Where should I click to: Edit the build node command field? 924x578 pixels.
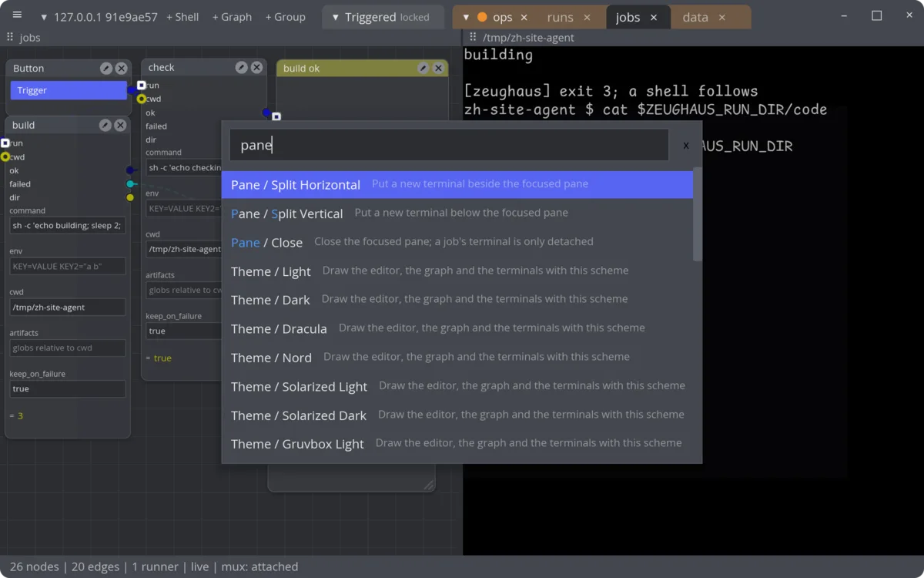(x=68, y=226)
